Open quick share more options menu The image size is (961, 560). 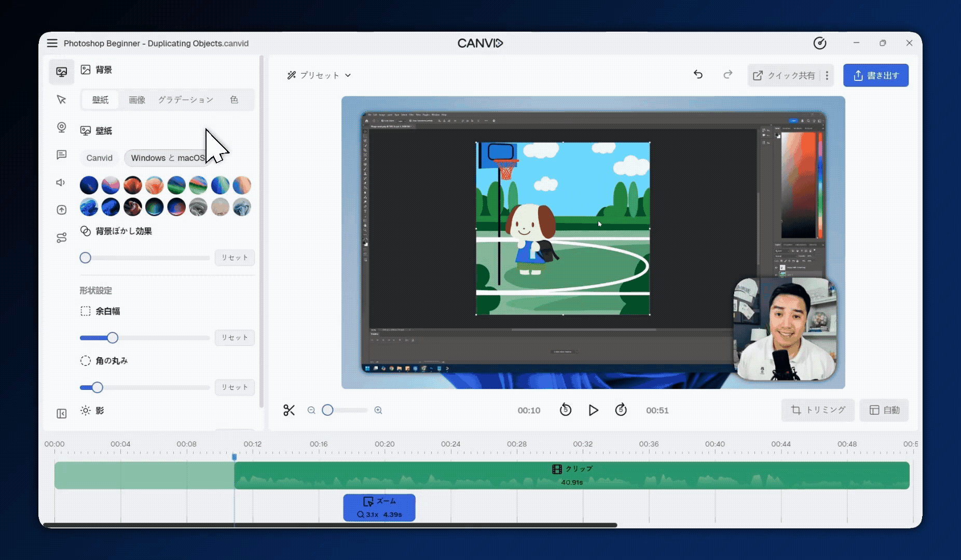coord(827,76)
